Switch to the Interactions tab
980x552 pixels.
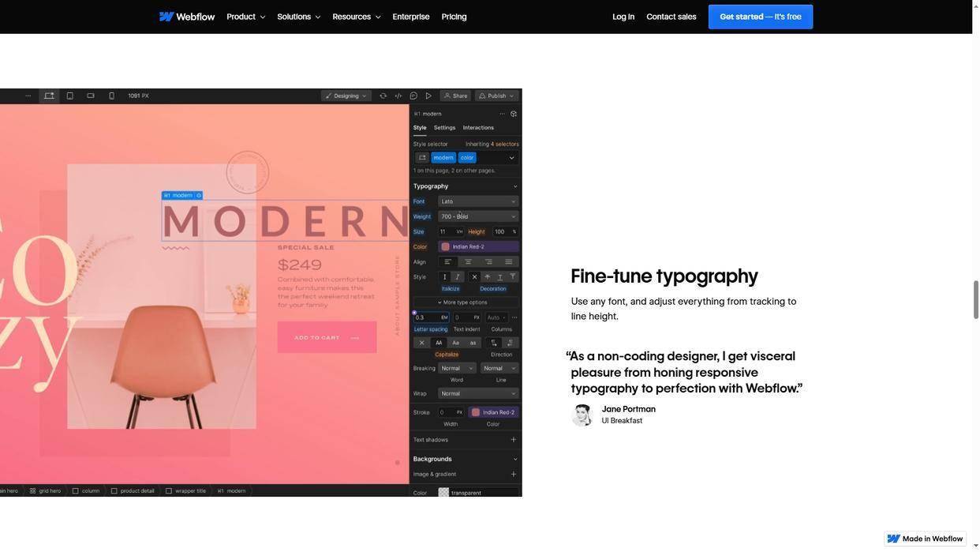point(478,127)
